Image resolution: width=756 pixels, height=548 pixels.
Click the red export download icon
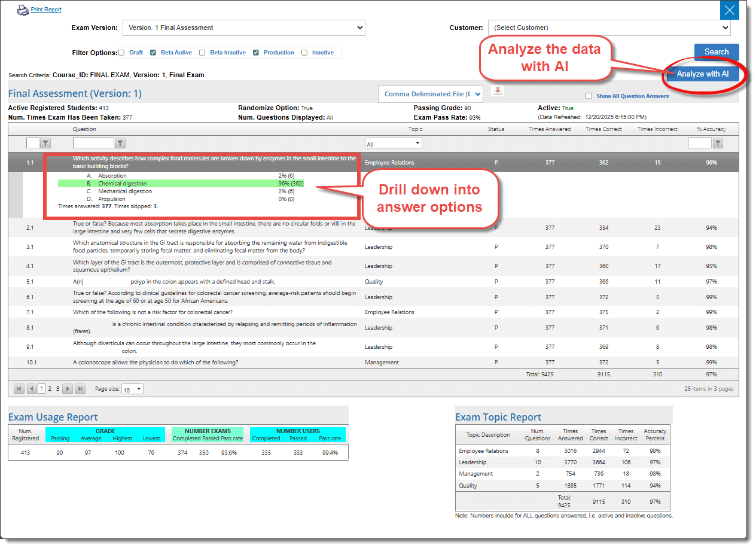point(498,91)
